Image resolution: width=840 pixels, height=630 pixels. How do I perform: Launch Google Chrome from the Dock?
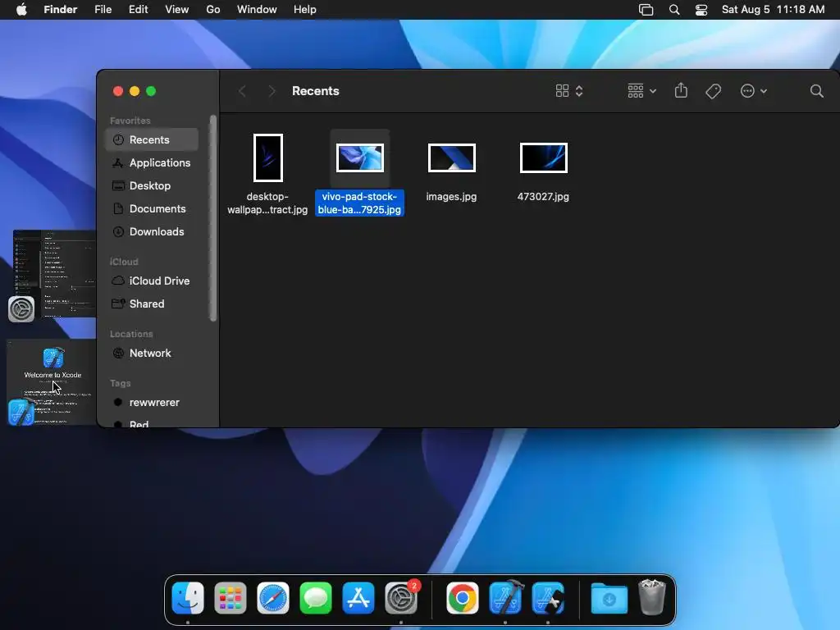(x=463, y=598)
